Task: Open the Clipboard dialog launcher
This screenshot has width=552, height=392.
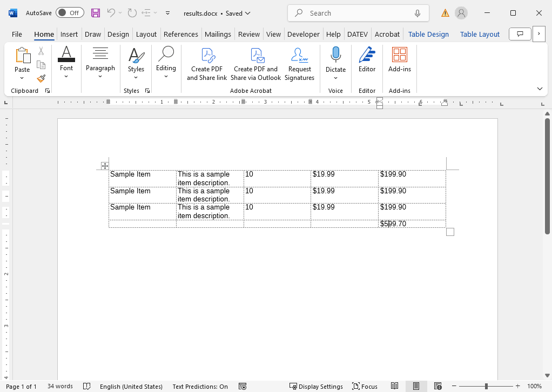Action: [x=48, y=91]
